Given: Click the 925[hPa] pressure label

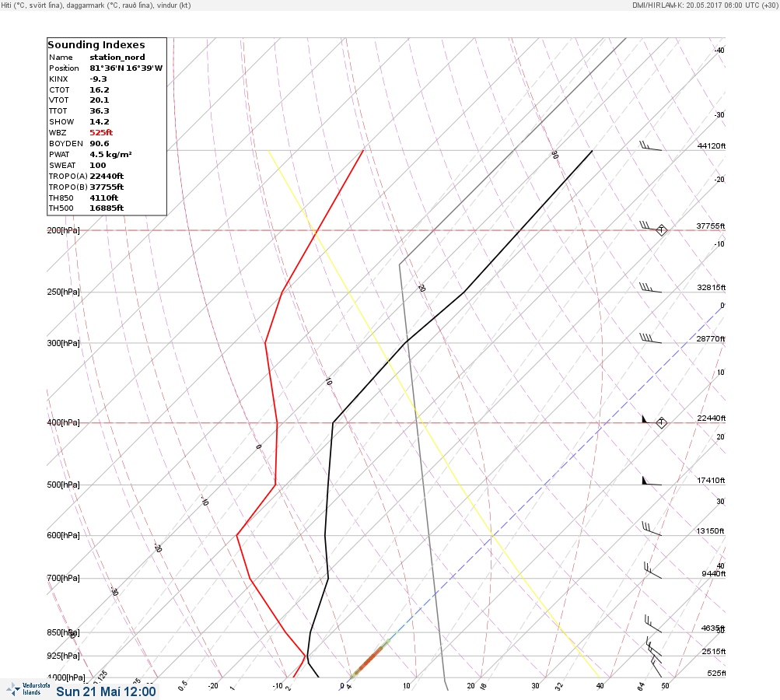Looking at the screenshot, I should click(x=63, y=656).
